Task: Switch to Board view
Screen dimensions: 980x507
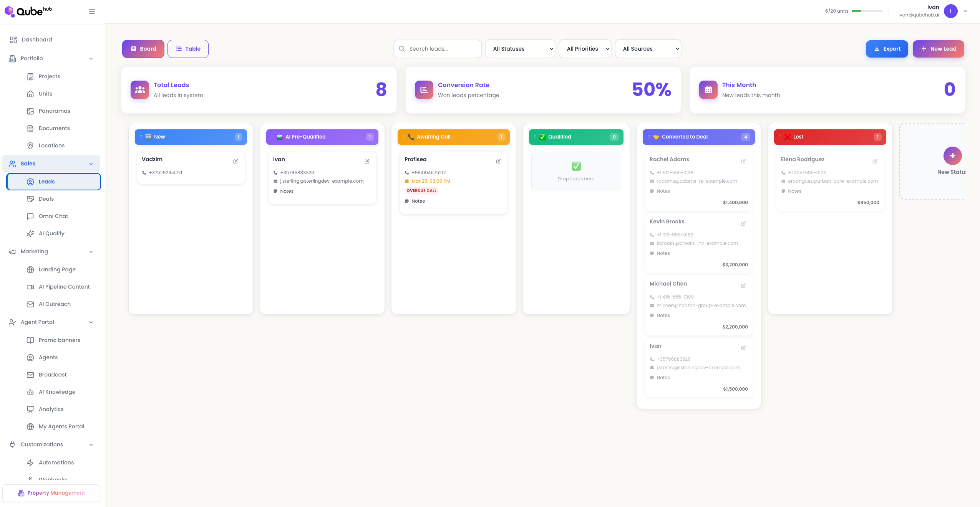Action: click(x=143, y=49)
